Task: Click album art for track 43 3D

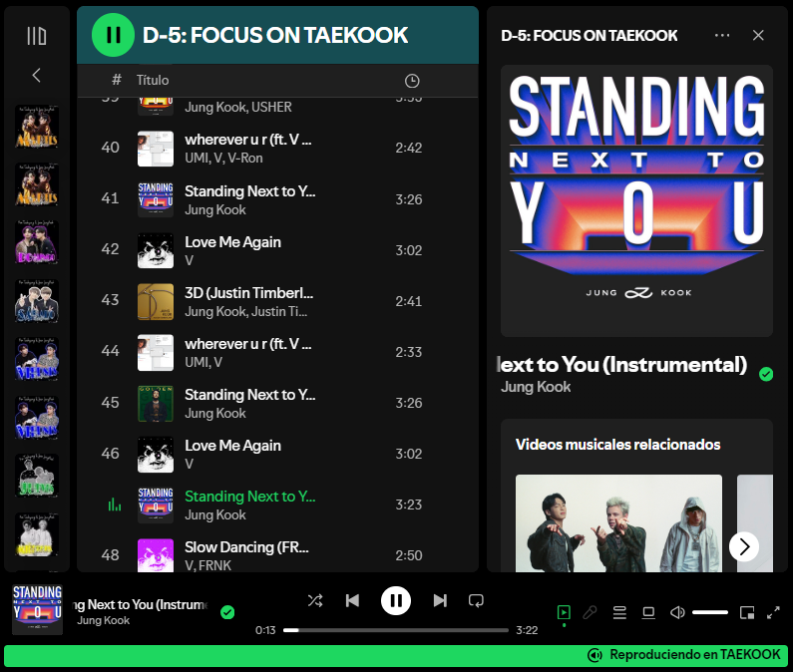Action: (x=156, y=302)
